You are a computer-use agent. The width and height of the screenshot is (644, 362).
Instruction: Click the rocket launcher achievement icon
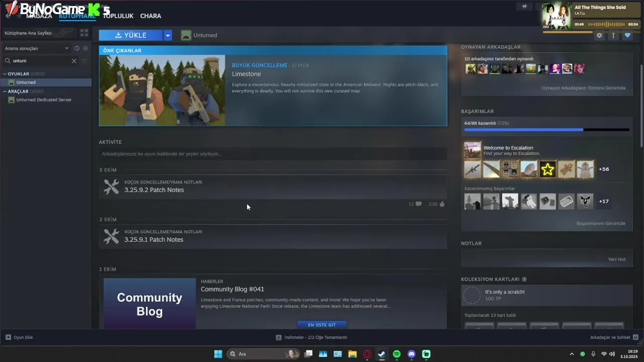tap(472, 169)
